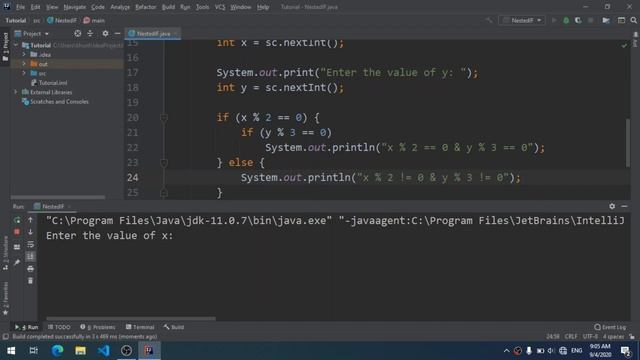Open the File menu

click(20, 7)
